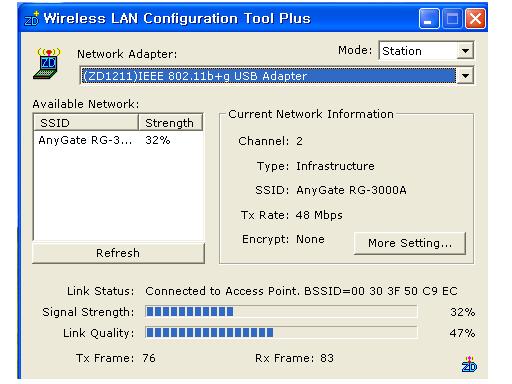Image resolution: width=512 pixels, height=384 pixels.
Task: Click the Channel value 2
Action: coord(299,141)
